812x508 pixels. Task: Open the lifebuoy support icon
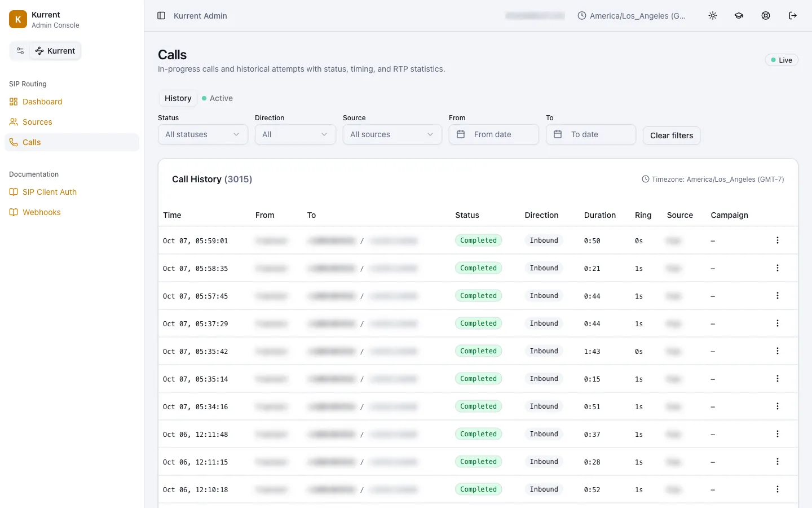coord(766,16)
